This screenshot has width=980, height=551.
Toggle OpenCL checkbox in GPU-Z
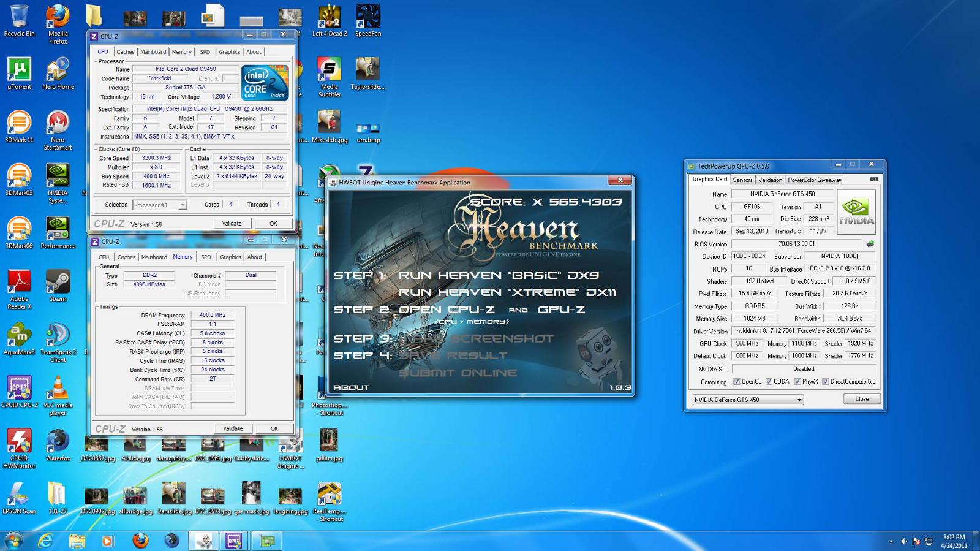click(736, 381)
